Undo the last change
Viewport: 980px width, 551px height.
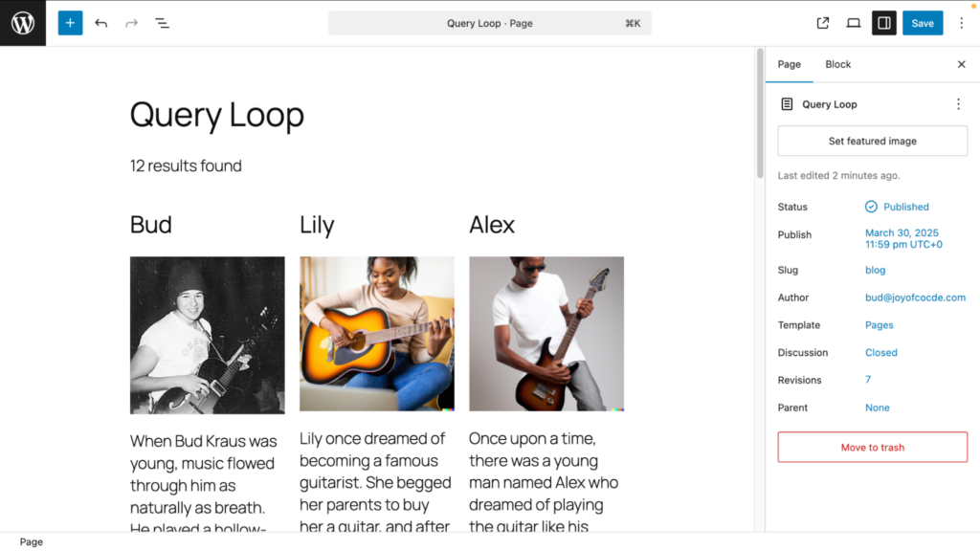coord(101,23)
